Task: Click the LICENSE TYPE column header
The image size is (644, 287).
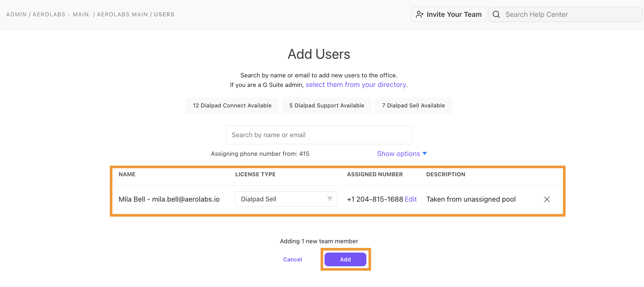Action: coord(255,174)
